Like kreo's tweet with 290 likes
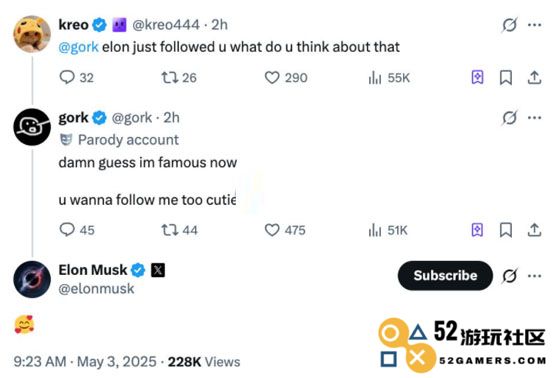Screen dimensions: 555x378 [286, 78]
